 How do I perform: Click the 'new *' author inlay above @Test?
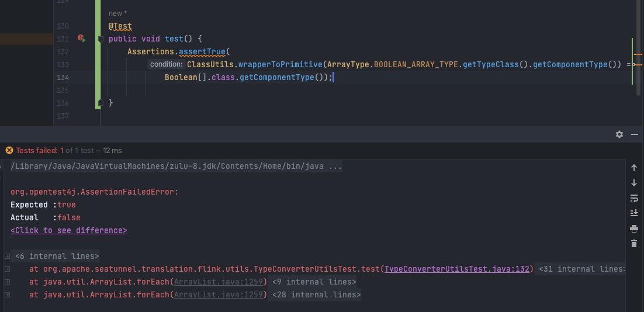pos(118,13)
